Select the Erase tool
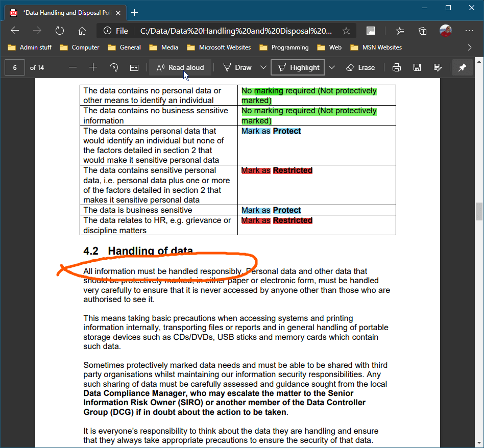Viewport: 484px width, 448px height. point(360,67)
